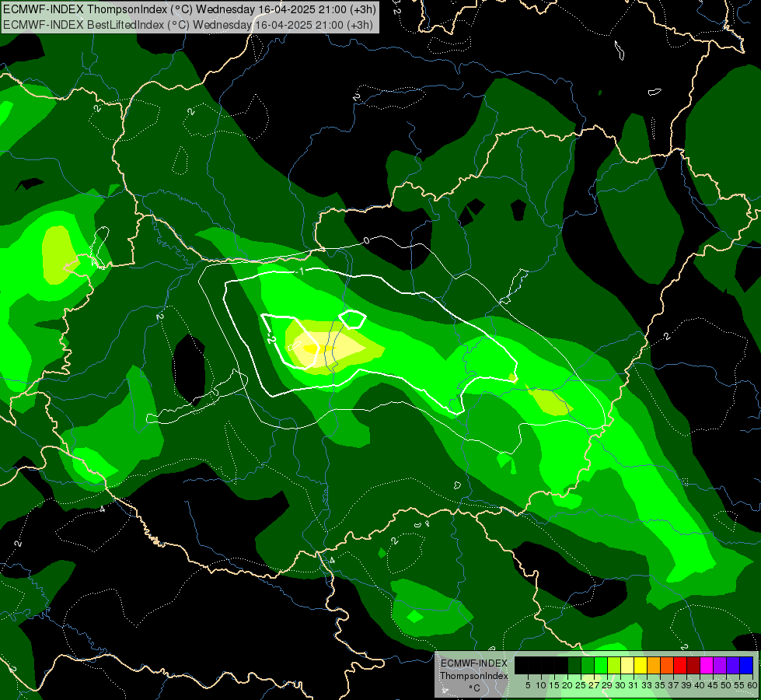The width and height of the screenshot is (761, 700).
Task: Select the bright red 37–39 legend swatch
Action: [x=680, y=665]
